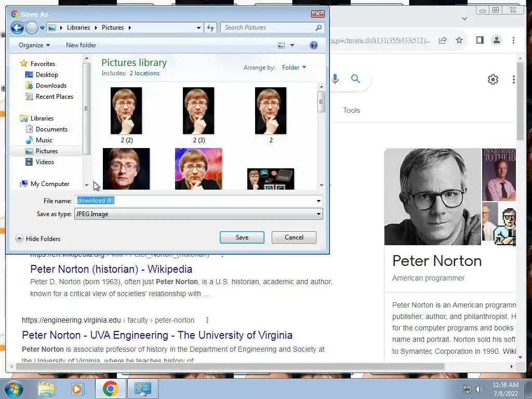The height and width of the screenshot is (399, 532).
Task: Open Tools under Google search bar
Action: (351, 110)
